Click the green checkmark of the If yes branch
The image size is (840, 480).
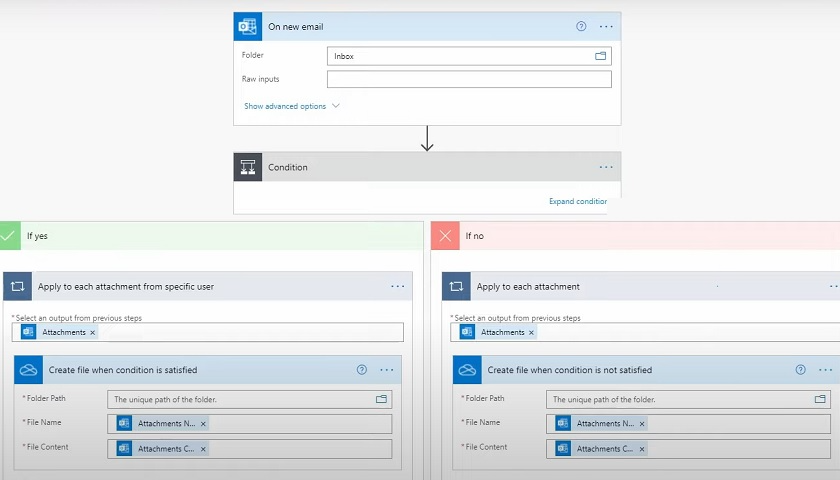tap(10, 236)
